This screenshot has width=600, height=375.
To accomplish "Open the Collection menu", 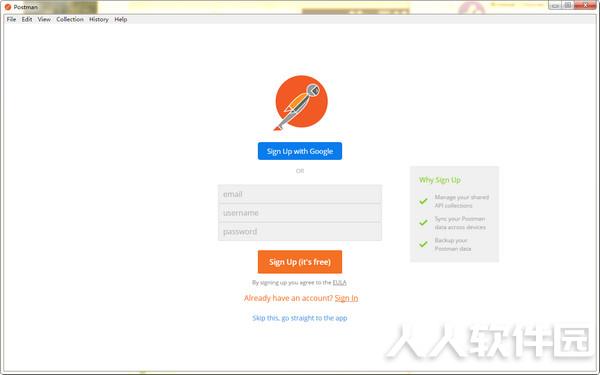I will (x=70, y=19).
